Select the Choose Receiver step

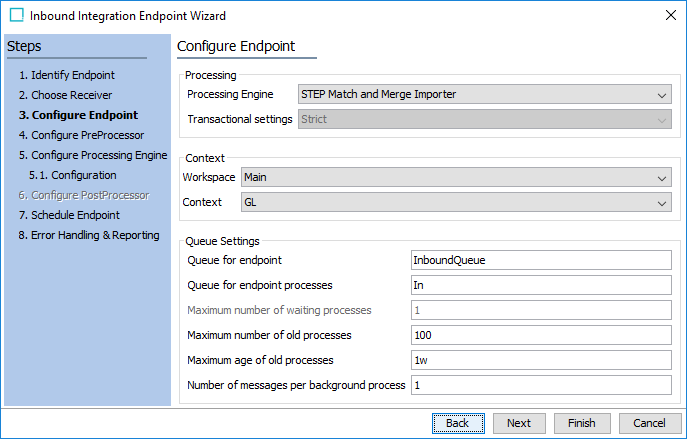click(65, 95)
